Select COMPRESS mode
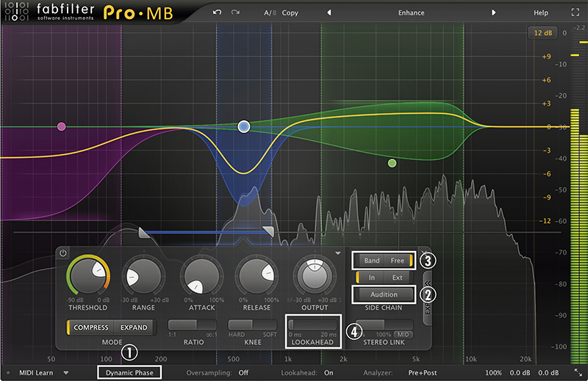 point(90,327)
